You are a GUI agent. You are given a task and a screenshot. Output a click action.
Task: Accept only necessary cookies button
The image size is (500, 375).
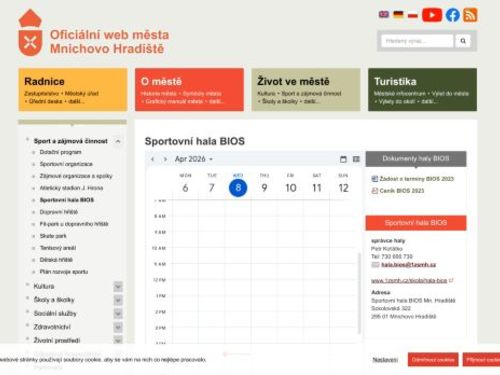(x=433, y=360)
